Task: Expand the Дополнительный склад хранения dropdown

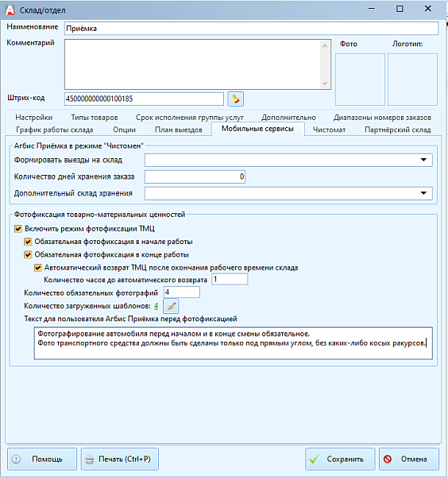Action: tap(423, 193)
